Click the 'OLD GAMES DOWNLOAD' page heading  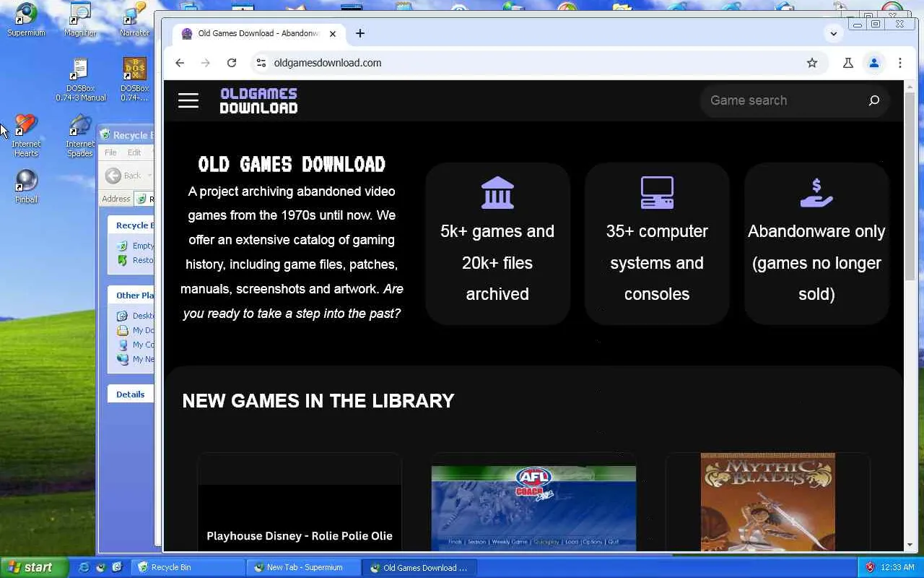click(292, 165)
